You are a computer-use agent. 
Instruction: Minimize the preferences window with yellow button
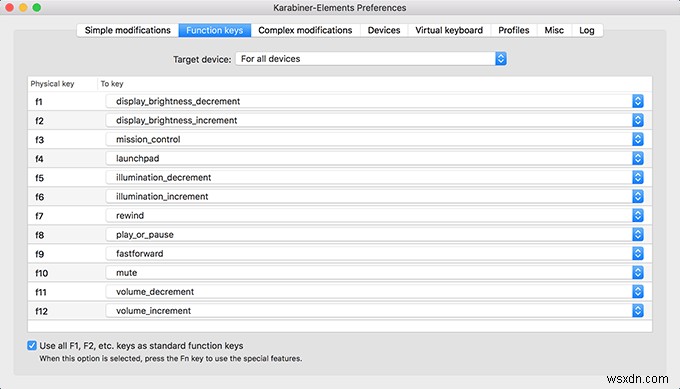[23, 7]
